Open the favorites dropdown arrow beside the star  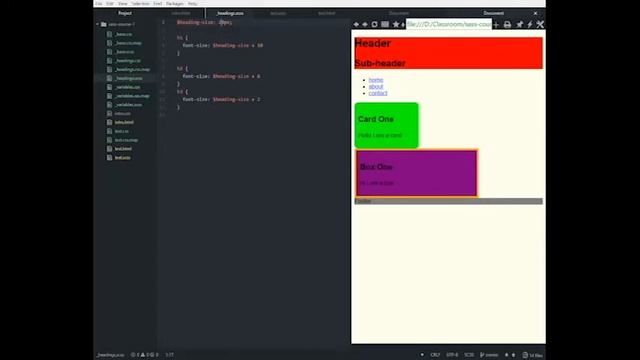pos(403,25)
